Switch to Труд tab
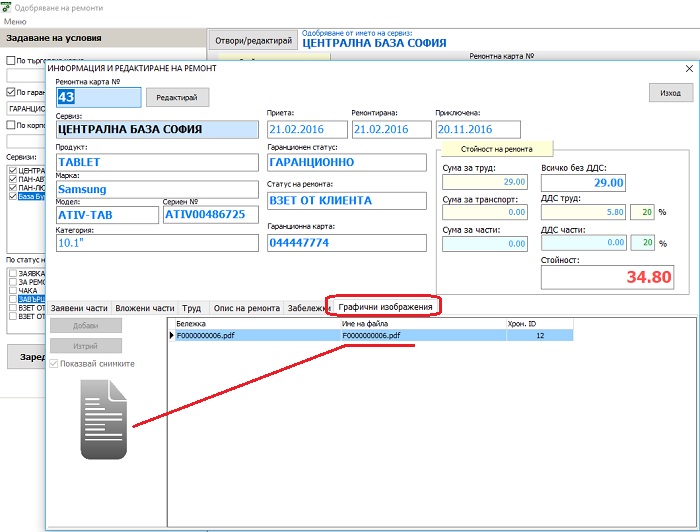 pos(192,308)
